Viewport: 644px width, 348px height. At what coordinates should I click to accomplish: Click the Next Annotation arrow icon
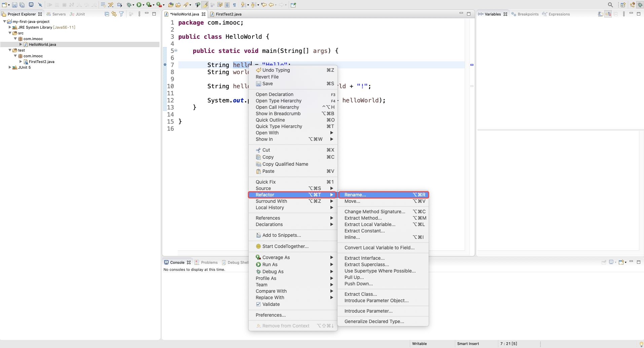[243, 5]
